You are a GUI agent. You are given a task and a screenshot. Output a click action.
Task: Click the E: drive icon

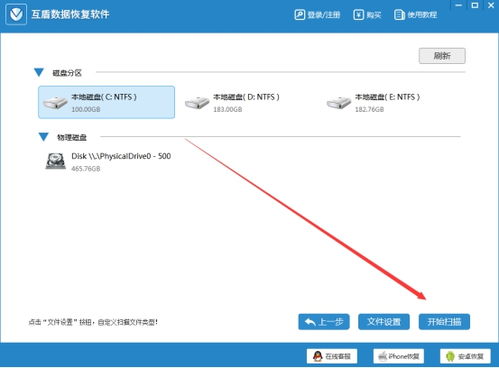[339, 103]
